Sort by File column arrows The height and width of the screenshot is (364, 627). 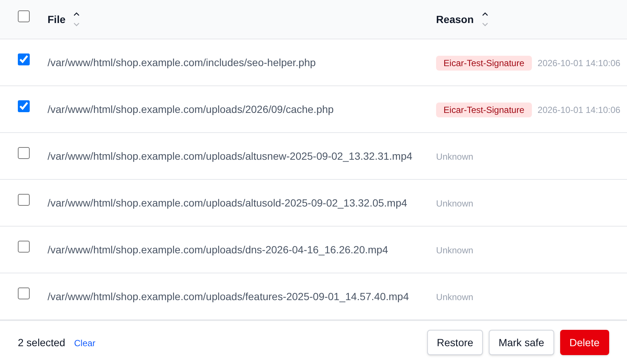pyautogui.click(x=77, y=19)
